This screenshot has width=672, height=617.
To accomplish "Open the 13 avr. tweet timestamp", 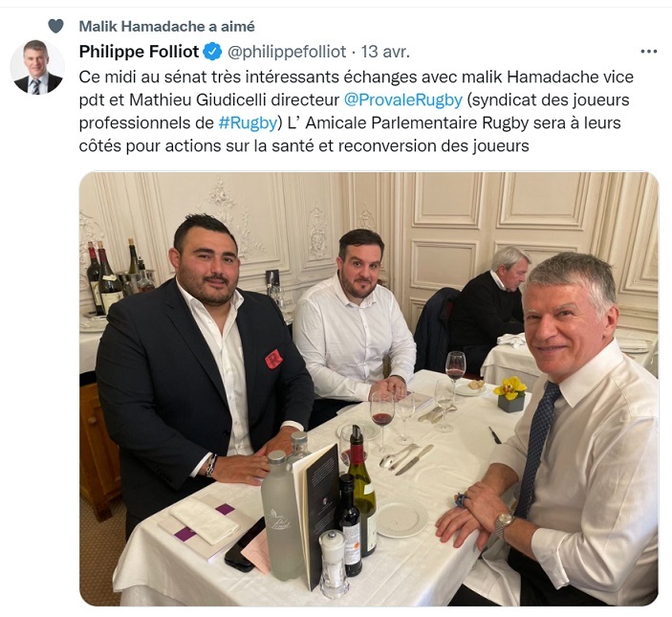I will pos(385,52).
